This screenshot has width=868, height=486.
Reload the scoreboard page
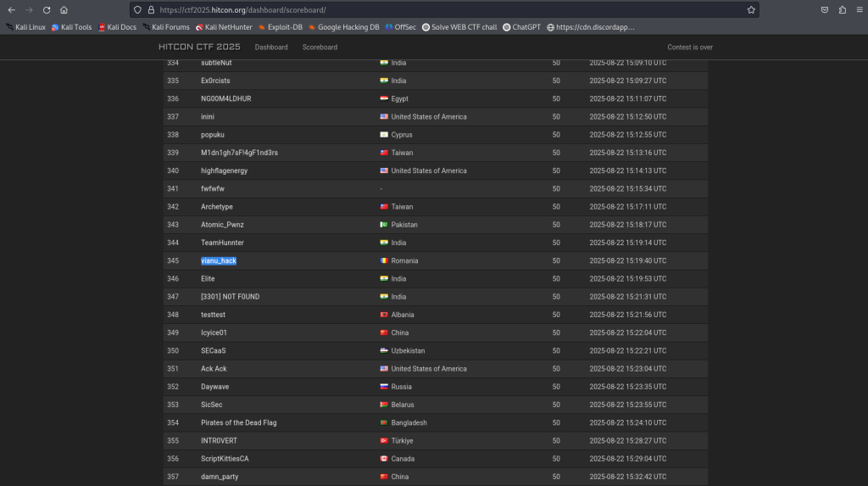pos(47,9)
